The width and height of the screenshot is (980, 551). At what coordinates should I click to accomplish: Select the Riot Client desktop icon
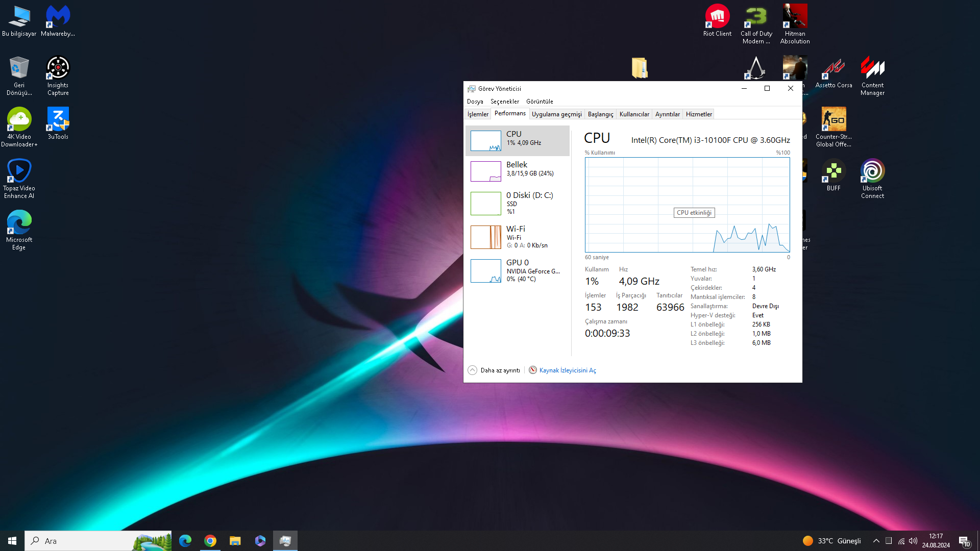[717, 21]
